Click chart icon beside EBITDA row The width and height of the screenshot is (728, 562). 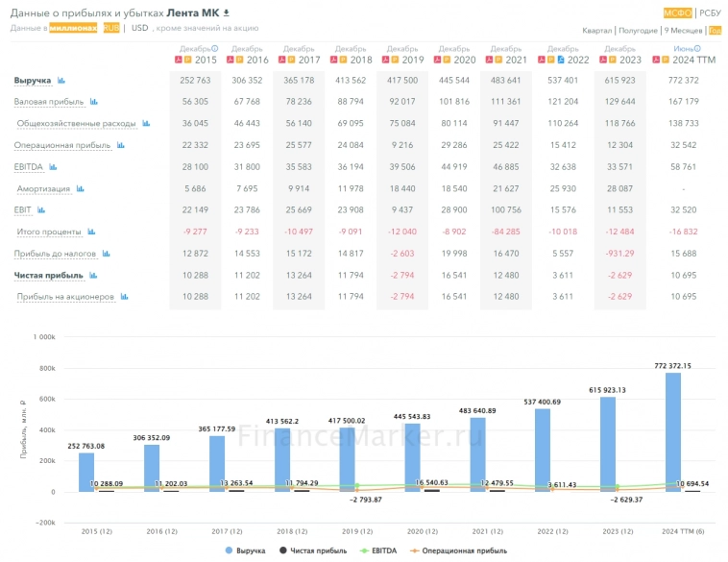point(54,167)
